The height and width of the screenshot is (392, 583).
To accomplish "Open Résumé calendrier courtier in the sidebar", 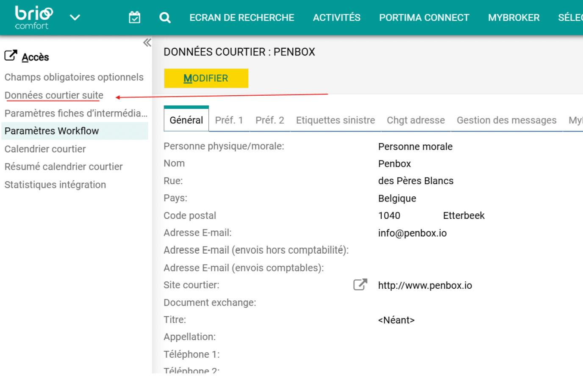I will pyautogui.click(x=64, y=167).
